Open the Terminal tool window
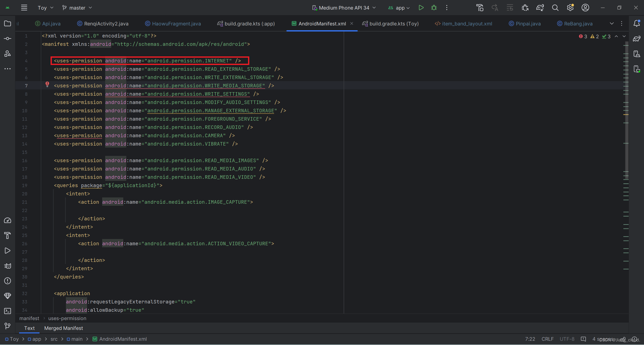Screen dimensions: 644x345 coord(7,311)
